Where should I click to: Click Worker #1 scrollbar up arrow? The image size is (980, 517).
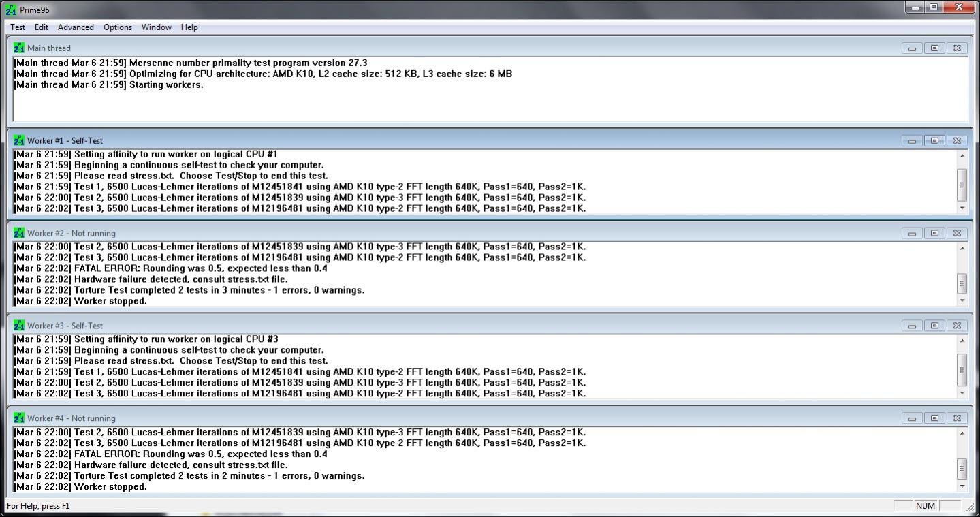point(962,155)
